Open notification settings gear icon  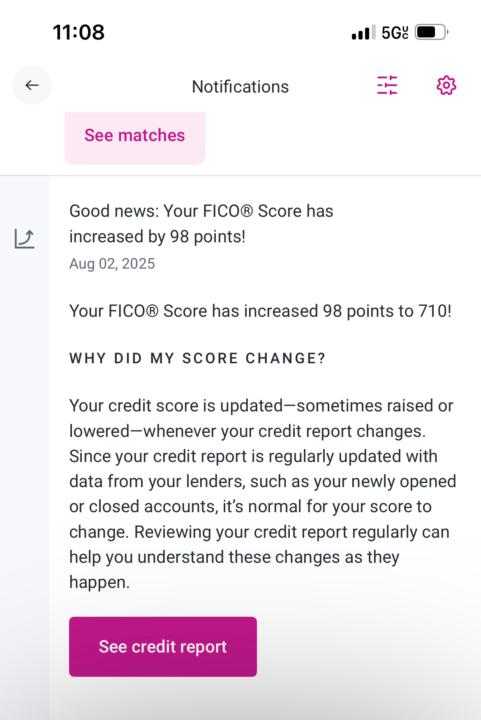pos(446,85)
